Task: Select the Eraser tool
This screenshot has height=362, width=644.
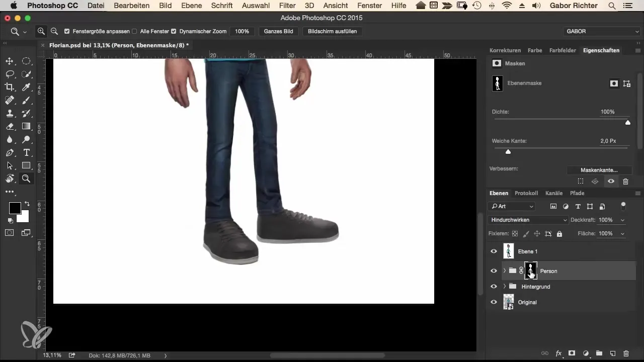Action: (10, 127)
